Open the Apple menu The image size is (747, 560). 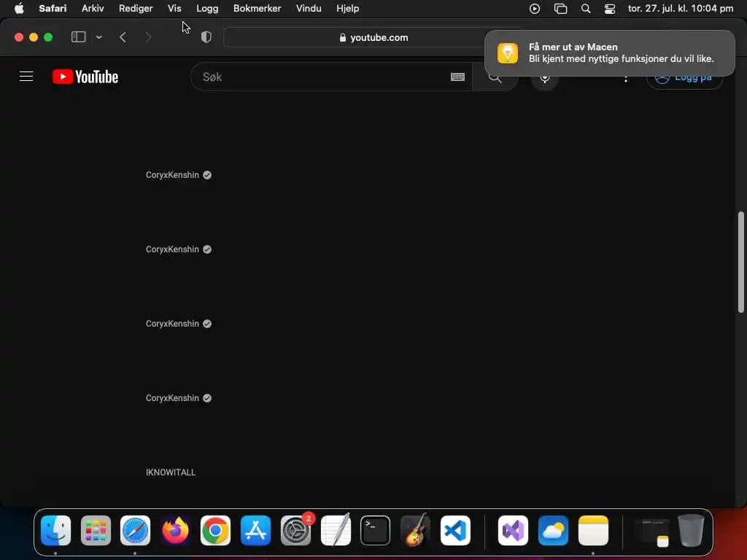(x=18, y=8)
